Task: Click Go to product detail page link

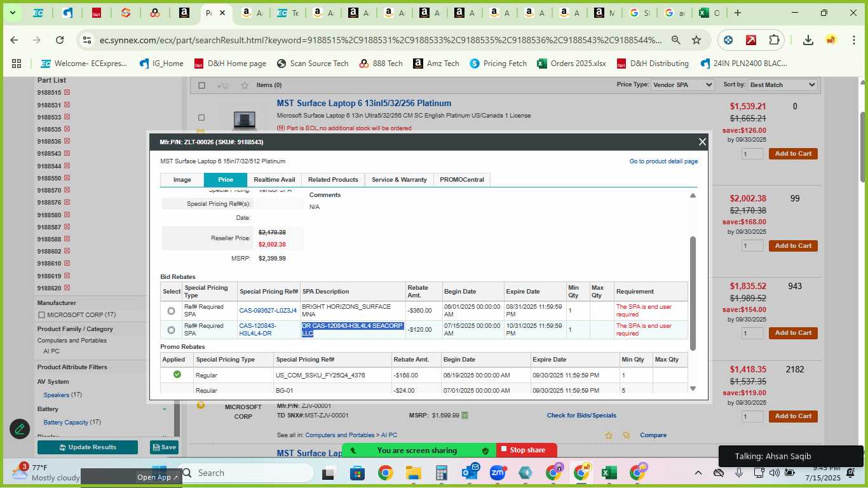Action: [x=663, y=161]
